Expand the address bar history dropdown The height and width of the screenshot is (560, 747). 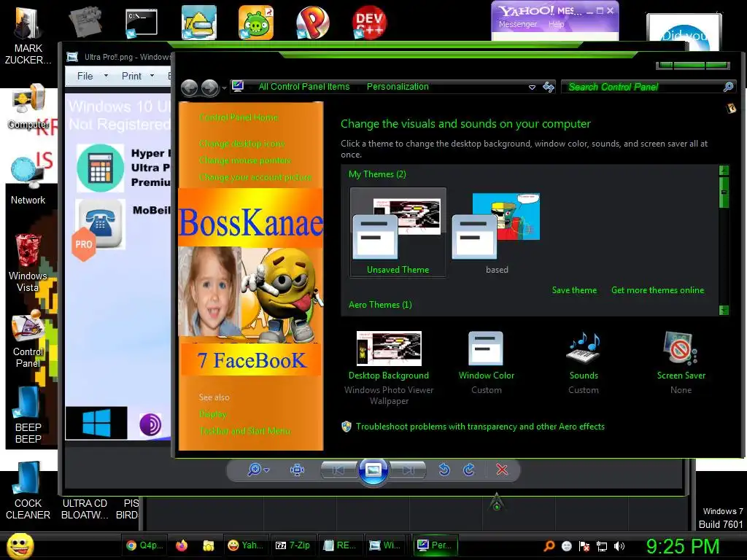532,87
